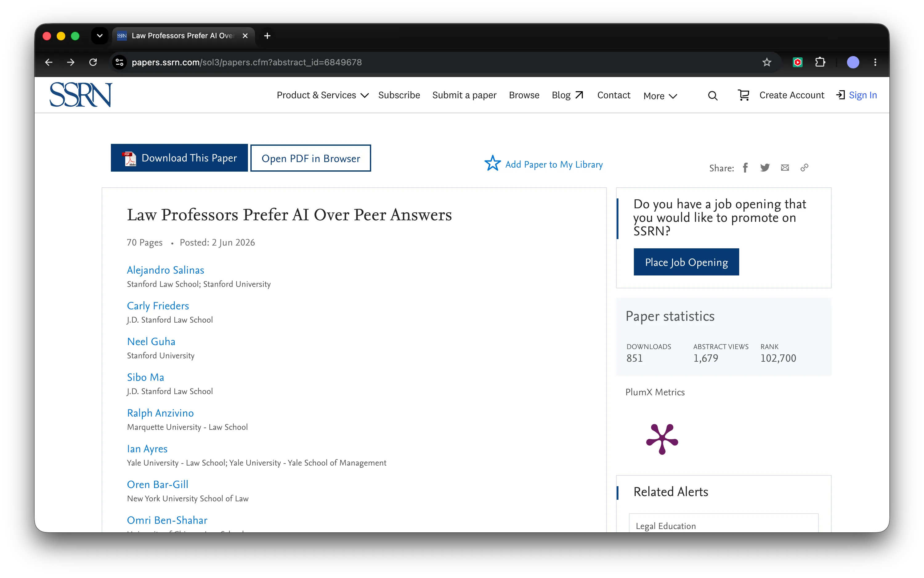Click Download This Paper button
Image resolution: width=924 pixels, height=578 pixels.
point(179,158)
